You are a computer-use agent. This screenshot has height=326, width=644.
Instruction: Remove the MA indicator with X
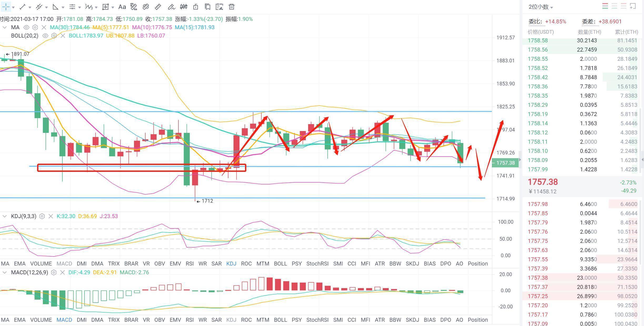[44, 27]
